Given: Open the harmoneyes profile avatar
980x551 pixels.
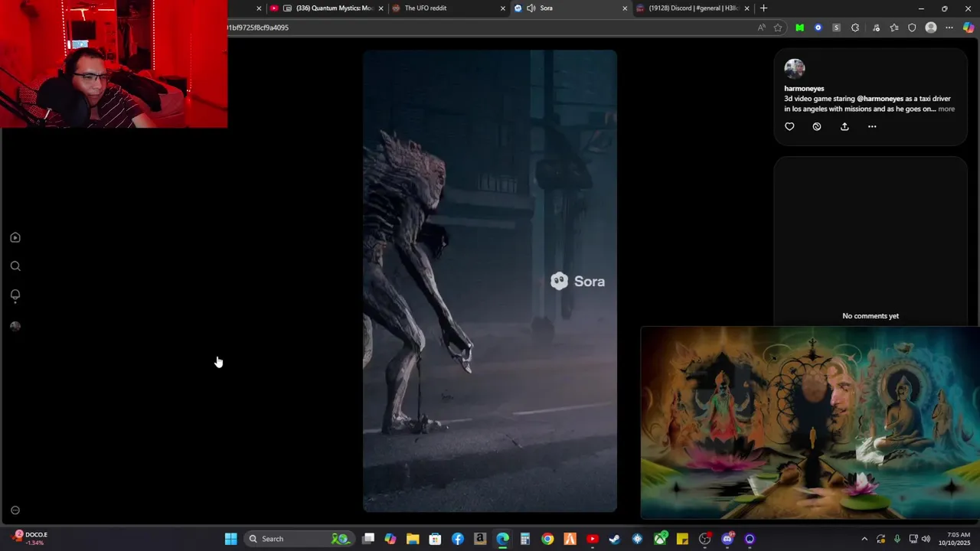Looking at the screenshot, I should [795, 68].
